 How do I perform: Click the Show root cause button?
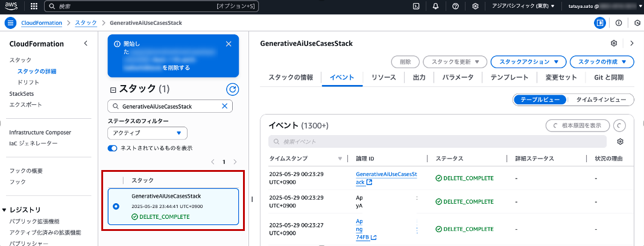click(577, 125)
